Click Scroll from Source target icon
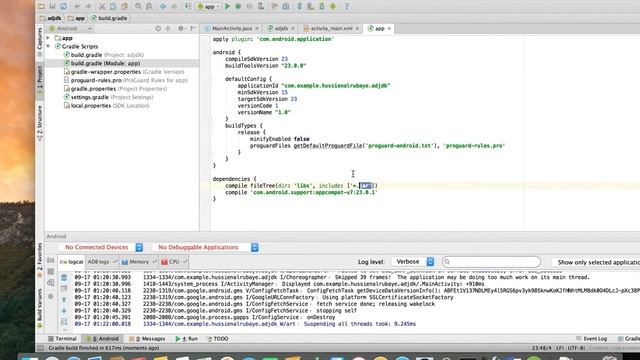This screenshot has width=640, height=360. (x=158, y=29)
